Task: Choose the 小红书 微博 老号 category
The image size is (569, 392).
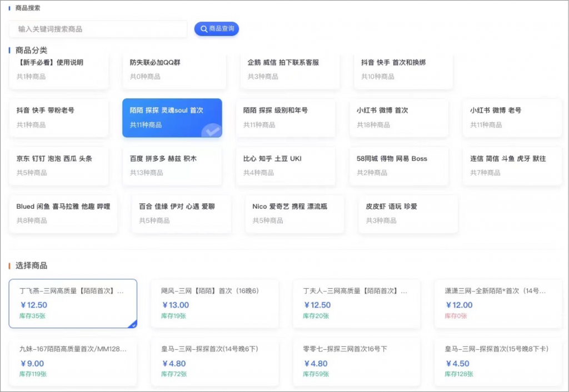Action: [512, 118]
